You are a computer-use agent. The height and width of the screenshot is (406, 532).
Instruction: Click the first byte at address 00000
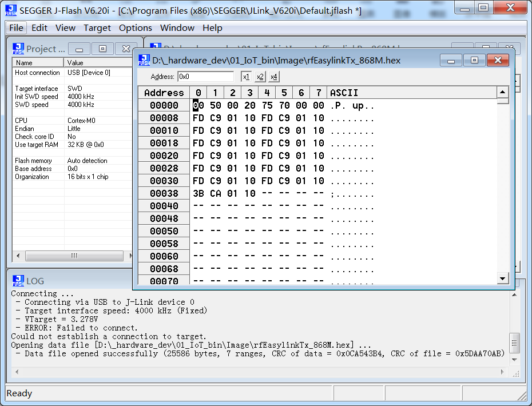(197, 105)
